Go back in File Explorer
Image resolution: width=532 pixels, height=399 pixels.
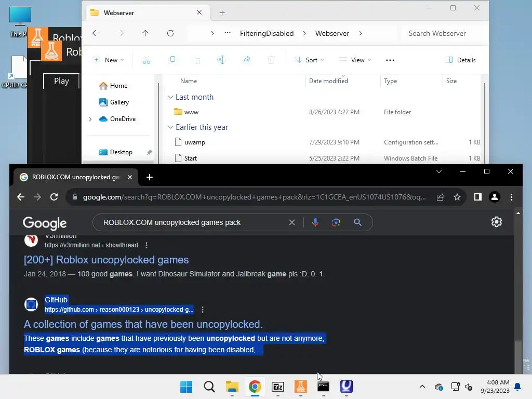pos(96,33)
